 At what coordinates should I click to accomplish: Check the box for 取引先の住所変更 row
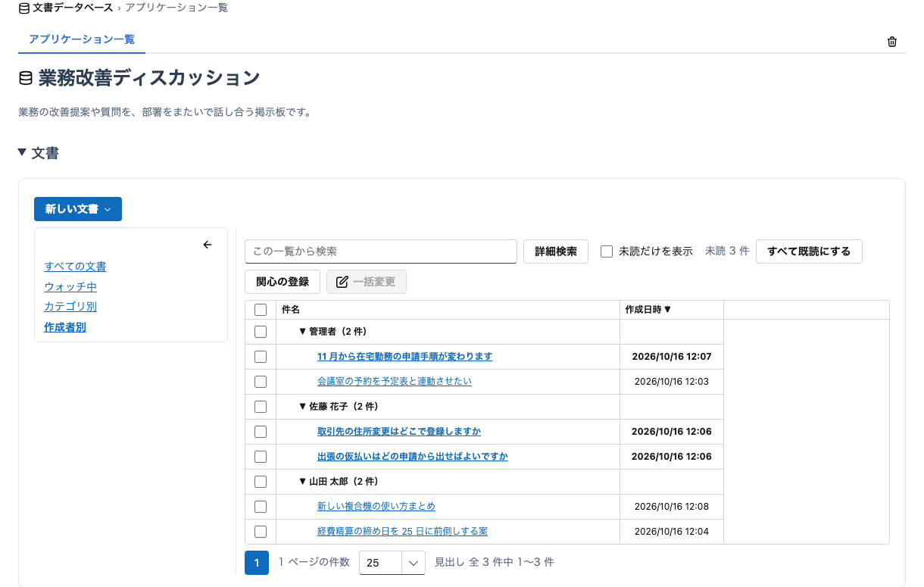point(261,432)
